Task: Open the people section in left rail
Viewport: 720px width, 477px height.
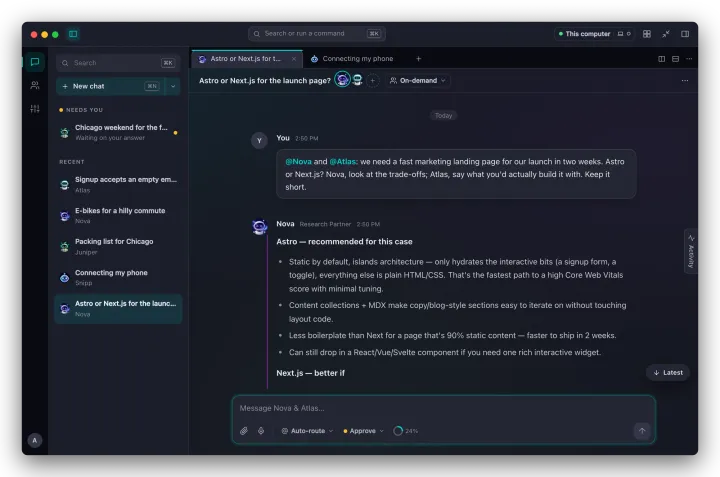Action: coord(35,85)
